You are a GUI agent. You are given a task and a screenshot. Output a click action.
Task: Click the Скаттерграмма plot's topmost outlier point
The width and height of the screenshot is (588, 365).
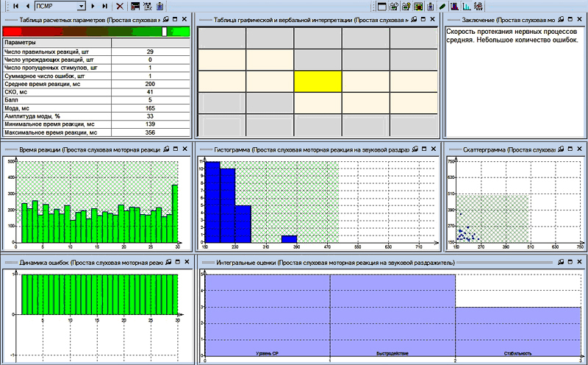461,214
